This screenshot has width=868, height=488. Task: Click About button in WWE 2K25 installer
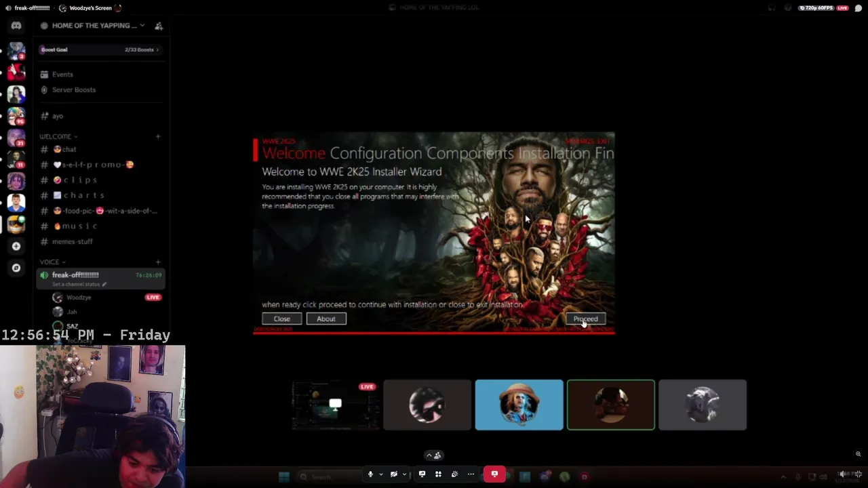[x=326, y=319]
